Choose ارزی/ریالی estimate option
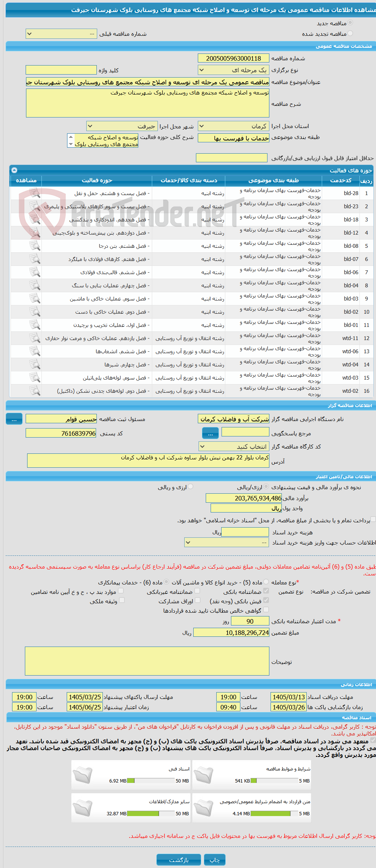 266,487
